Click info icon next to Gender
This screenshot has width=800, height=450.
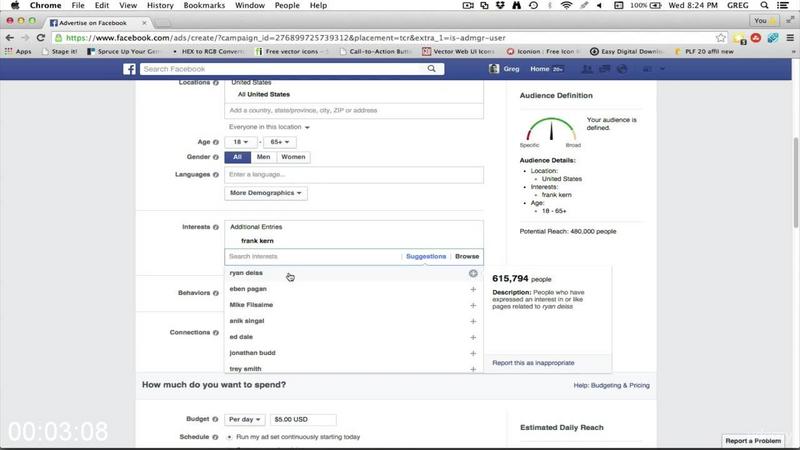216,157
